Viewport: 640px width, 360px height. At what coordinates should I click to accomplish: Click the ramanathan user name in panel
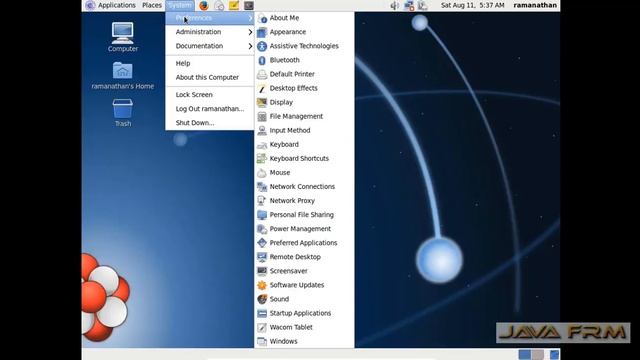click(535, 5)
